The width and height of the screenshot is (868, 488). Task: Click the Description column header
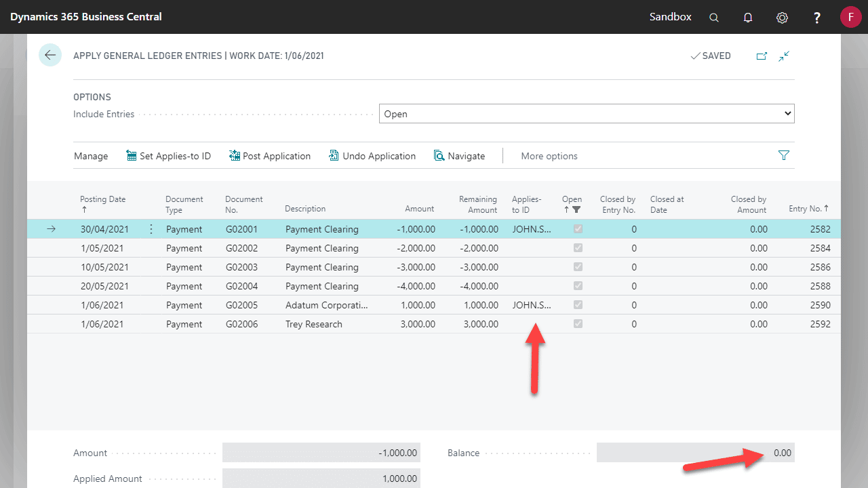(305, 209)
